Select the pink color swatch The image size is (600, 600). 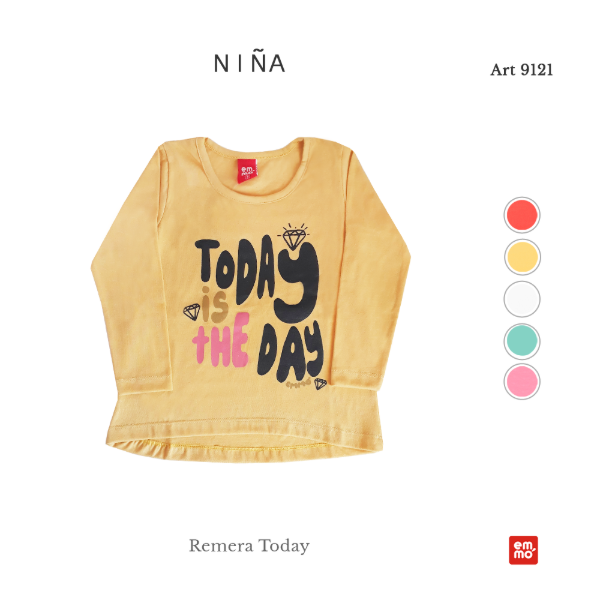point(522,382)
